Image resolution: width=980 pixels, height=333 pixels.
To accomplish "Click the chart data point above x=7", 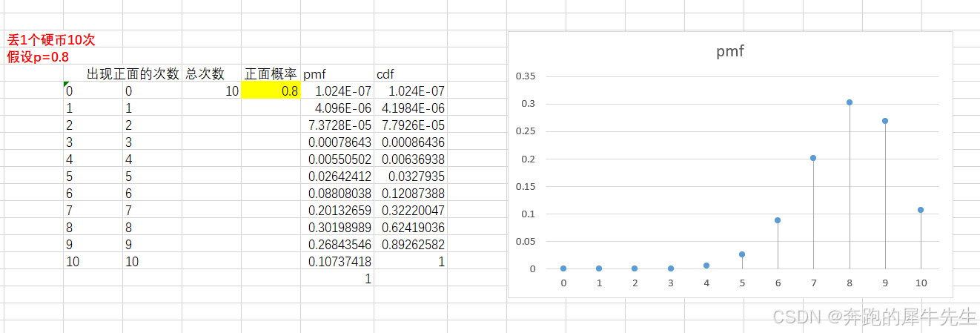I will pyautogui.click(x=813, y=158).
